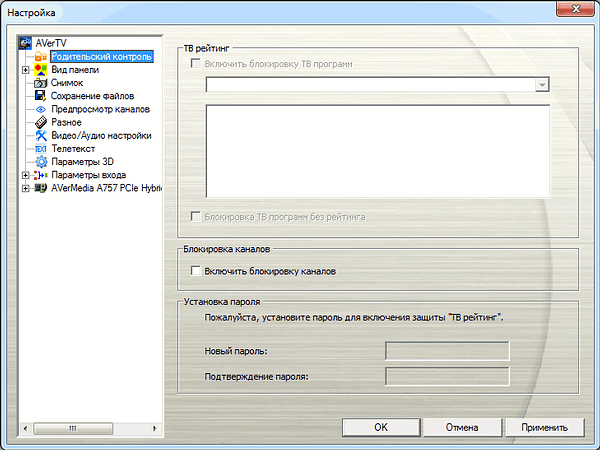Apply changes with Применить button
Screen dimensions: 600x450
click(x=545, y=427)
